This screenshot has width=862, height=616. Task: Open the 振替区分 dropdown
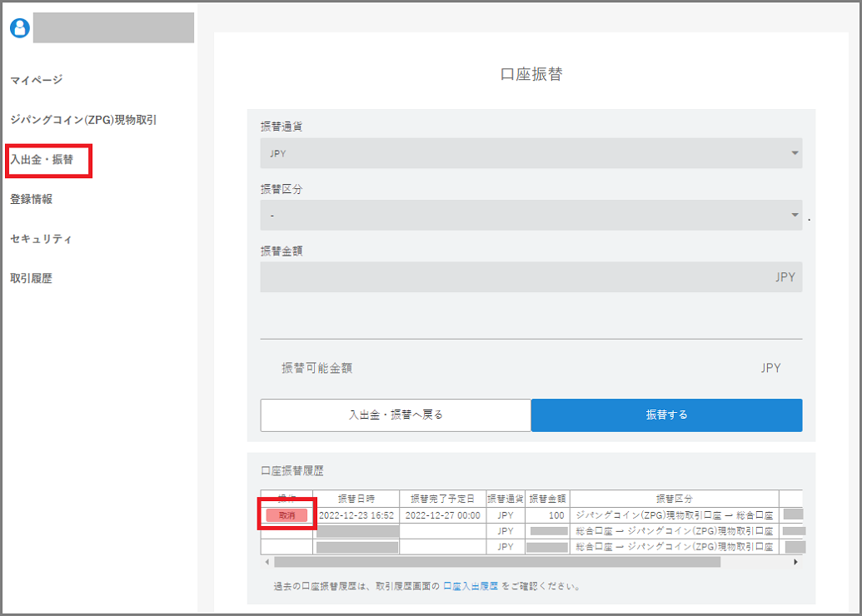531,216
